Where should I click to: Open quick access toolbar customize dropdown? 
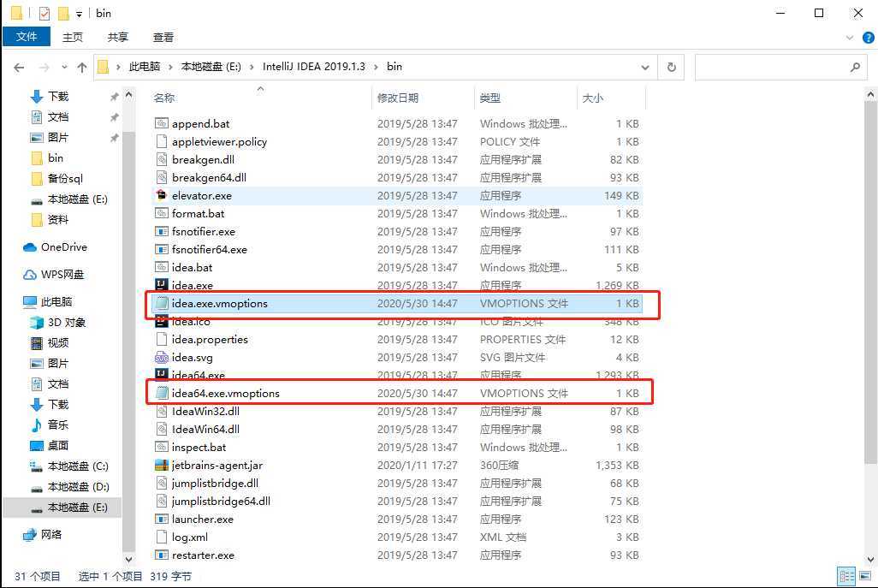79,14
